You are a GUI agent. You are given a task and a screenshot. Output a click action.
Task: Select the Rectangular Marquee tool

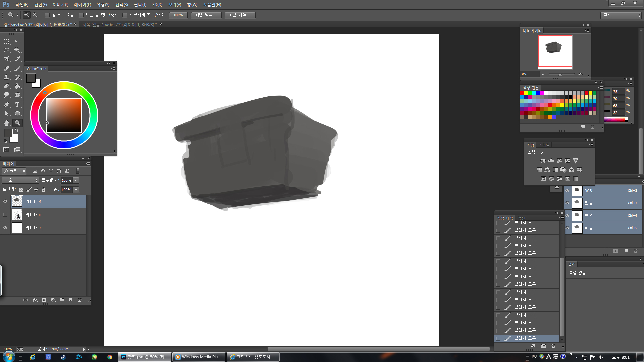point(6,42)
